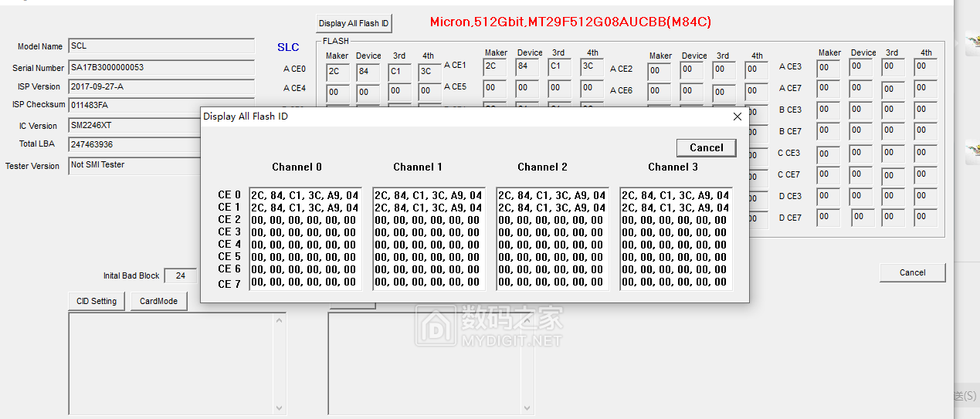The height and width of the screenshot is (419, 980).
Task: Close the Display All Flash ID dialog with X
Action: click(x=737, y=117)
